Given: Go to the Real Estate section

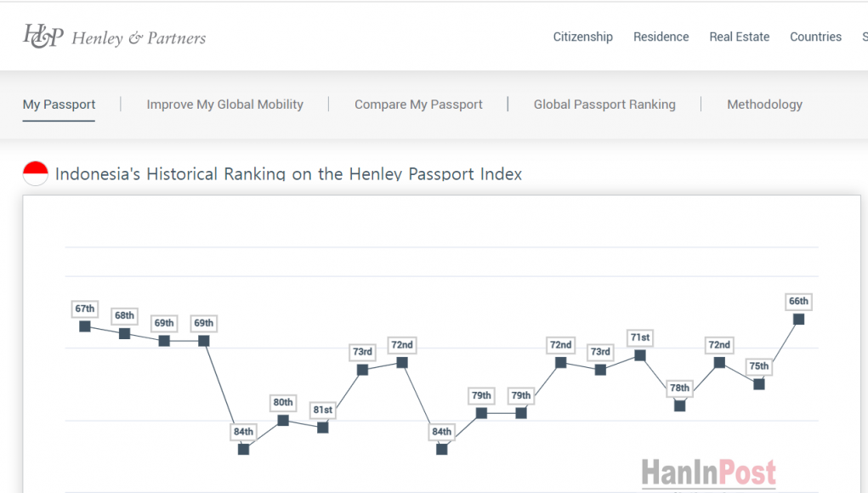Looking at the screenshot, I should tap(739, 37).
